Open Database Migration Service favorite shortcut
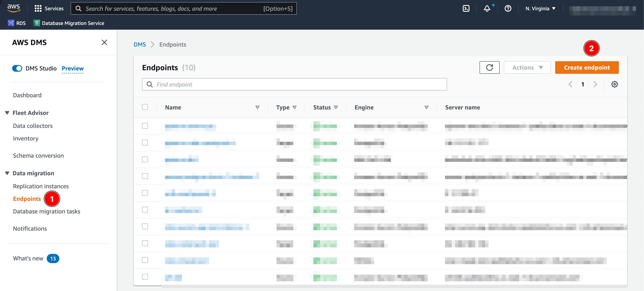Viewport: 644px width, 291px height. [x=69, y=23]
